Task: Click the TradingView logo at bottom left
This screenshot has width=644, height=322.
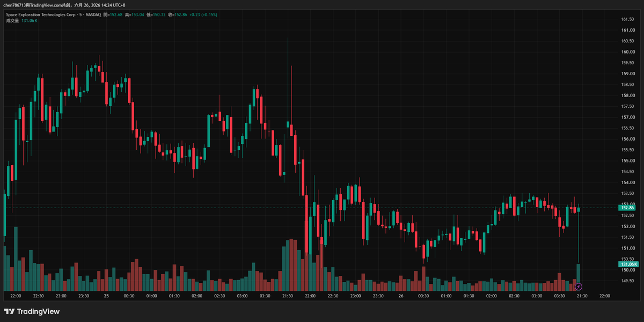Action: [x=32, y=311]
